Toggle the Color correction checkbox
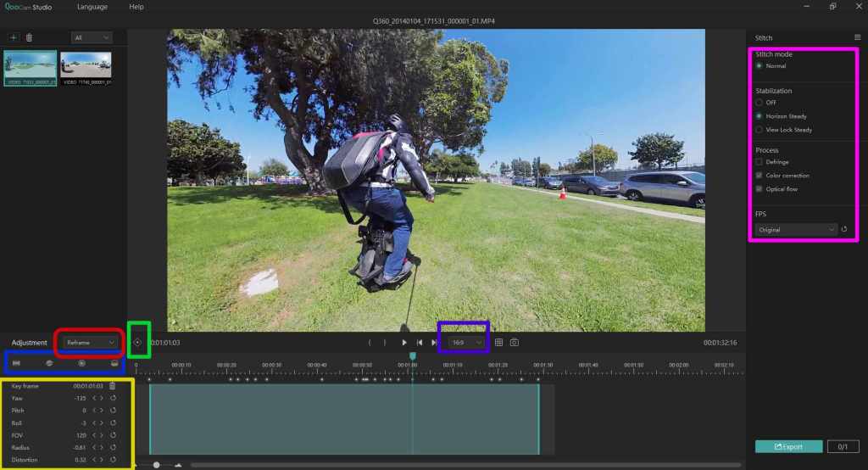 coord(759,175)
